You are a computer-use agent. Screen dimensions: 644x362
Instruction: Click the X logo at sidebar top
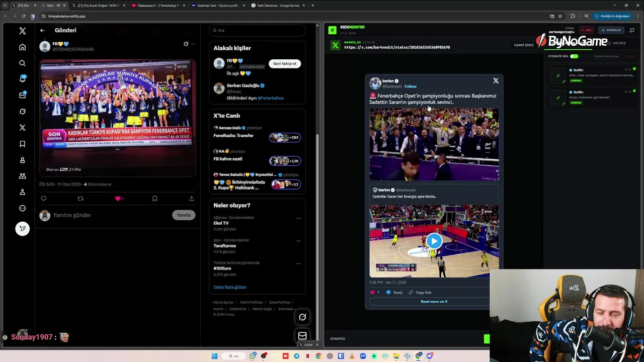[x=22, y=31]
